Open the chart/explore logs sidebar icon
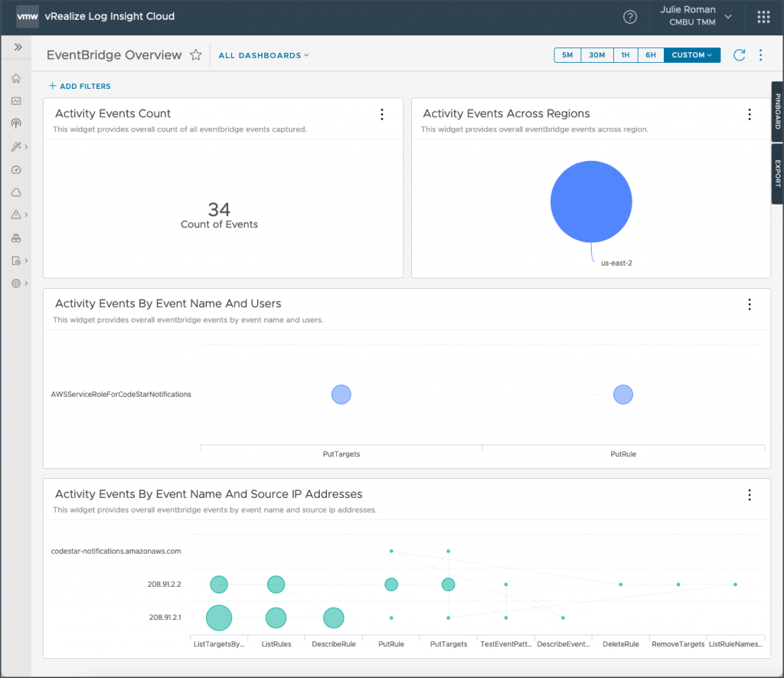Viewport: 784px width, 678px height. click(16, 101)
